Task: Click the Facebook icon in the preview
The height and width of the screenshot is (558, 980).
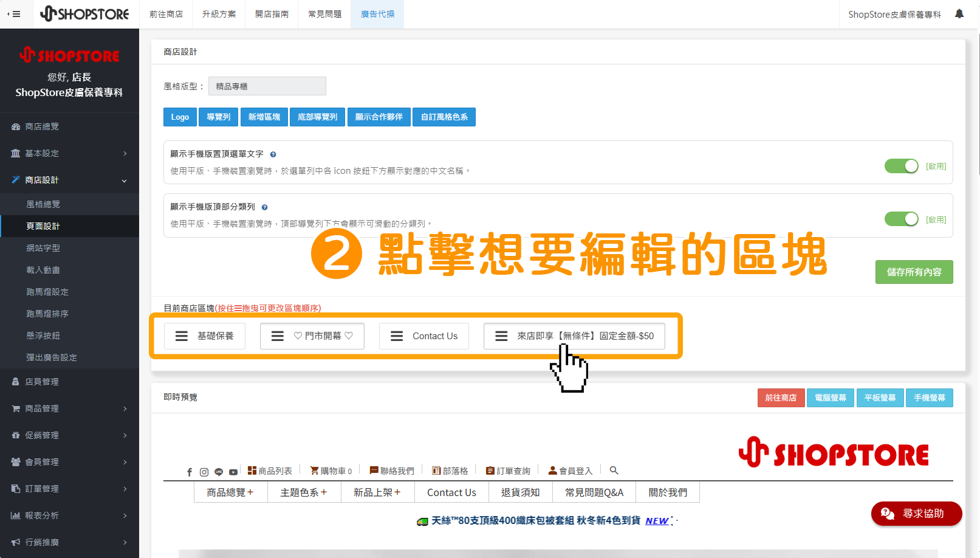Action: pyautogui.click(x=190, y=472)
